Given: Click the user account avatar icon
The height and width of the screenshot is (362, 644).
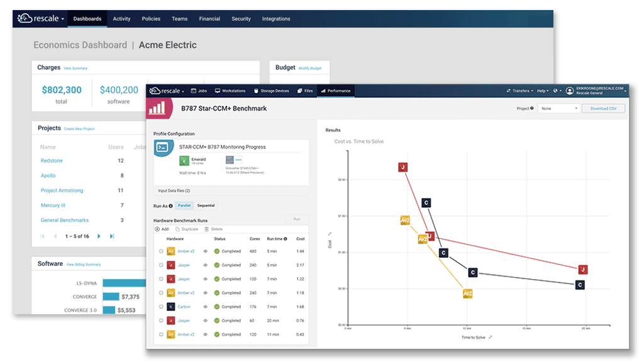Looking at the screenshot, I should [570, 90].
